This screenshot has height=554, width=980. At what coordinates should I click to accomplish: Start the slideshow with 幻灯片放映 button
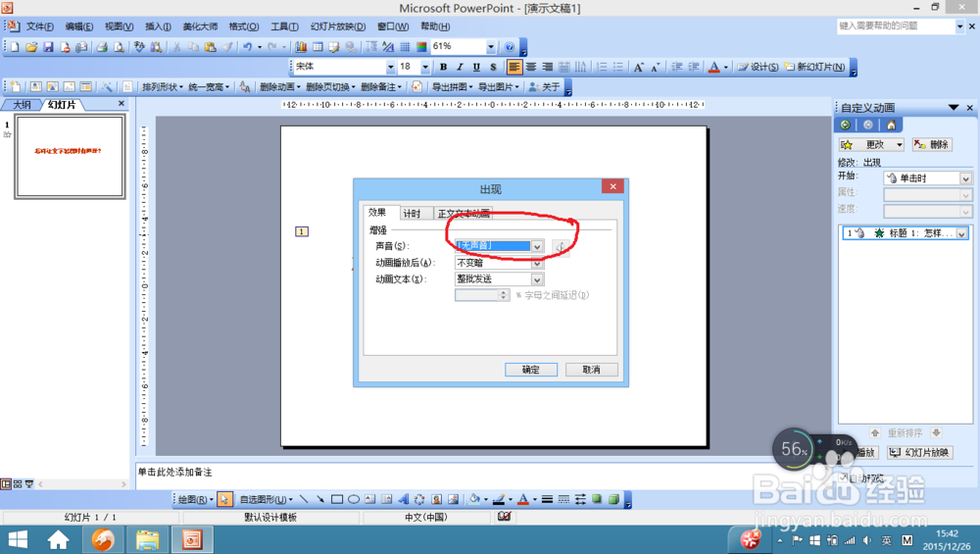pyautogui.click(x=919, y=452)
